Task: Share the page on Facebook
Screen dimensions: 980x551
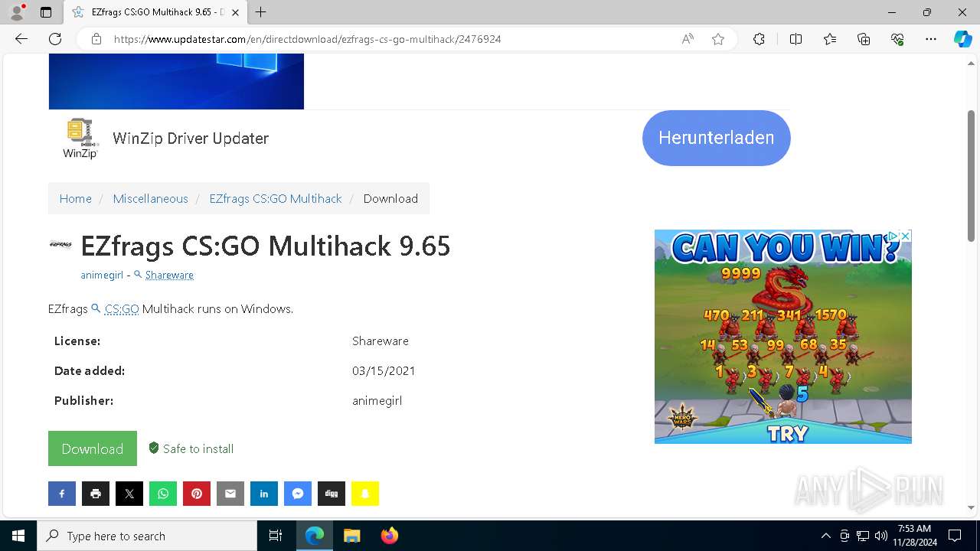Action: pyautogui.click(x=62, y=494)
